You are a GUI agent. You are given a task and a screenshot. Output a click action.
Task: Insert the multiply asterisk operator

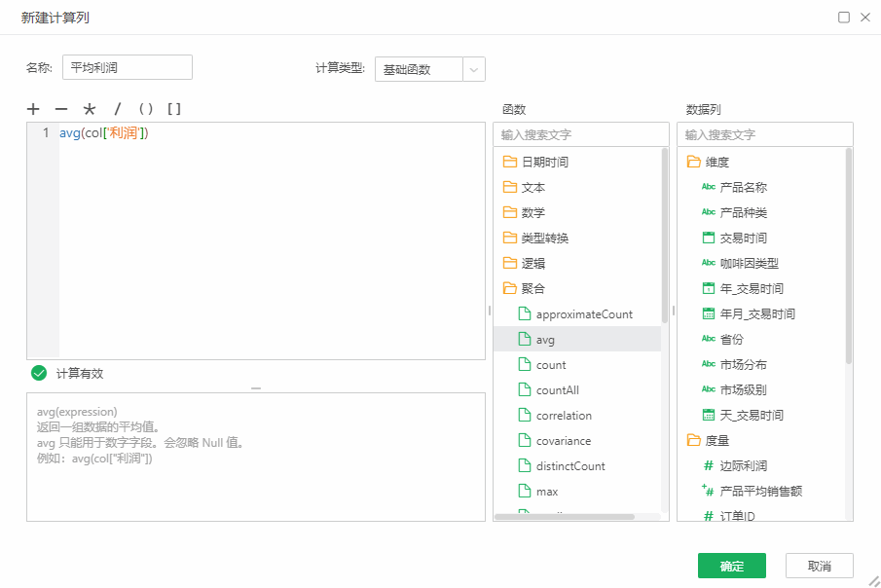click(90, 109)
